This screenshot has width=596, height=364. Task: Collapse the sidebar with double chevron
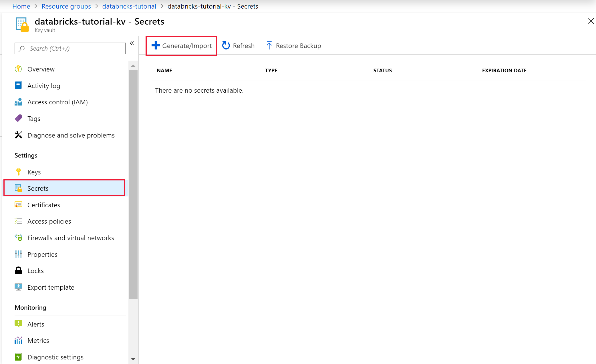[132, 43]
